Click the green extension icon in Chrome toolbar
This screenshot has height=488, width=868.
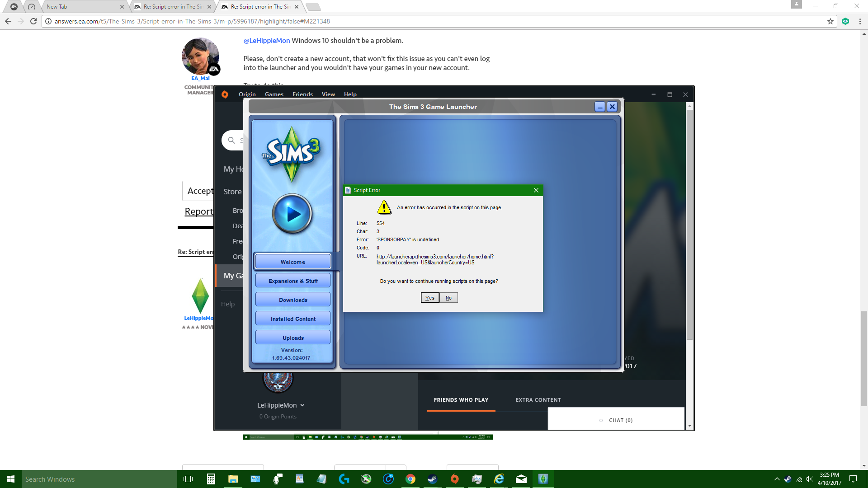coord(845,21)
